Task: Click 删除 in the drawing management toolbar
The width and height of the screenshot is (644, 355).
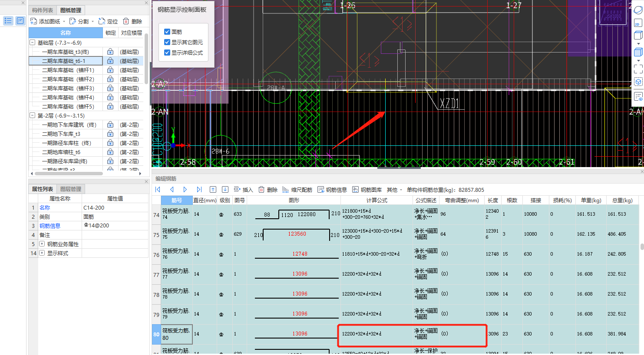Action: pyautogui.click(x=132, y=21)
